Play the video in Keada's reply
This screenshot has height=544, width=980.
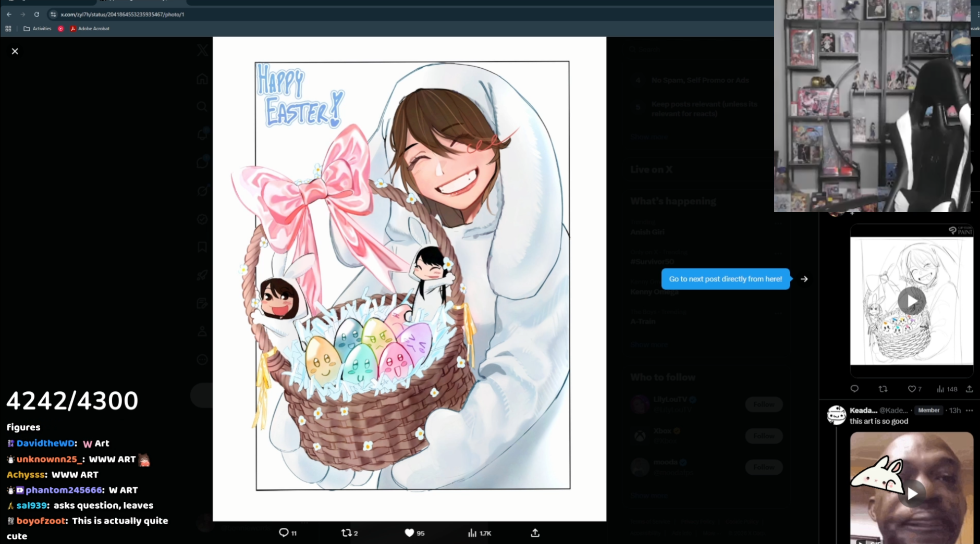(x=912, y=493)
